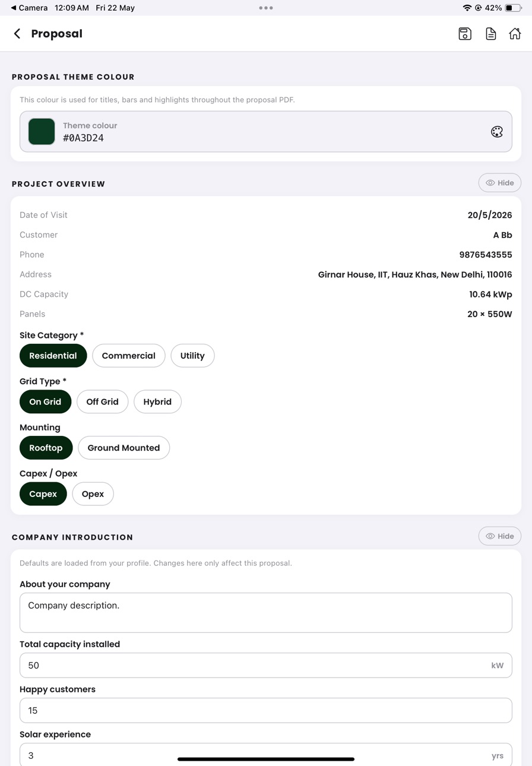Choose Off Grid grid type
The height and width of the screenshot is (766, 532).
(103, 402)
